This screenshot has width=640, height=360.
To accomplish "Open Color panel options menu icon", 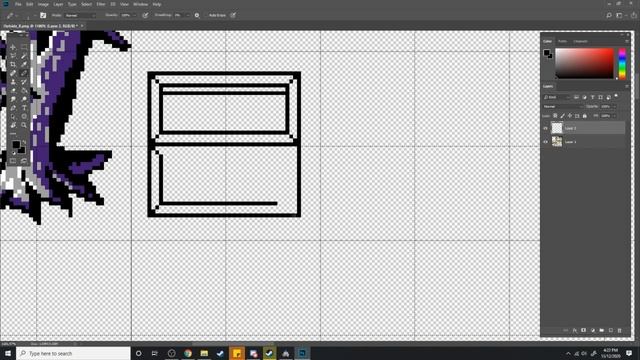I will (627, 41).
